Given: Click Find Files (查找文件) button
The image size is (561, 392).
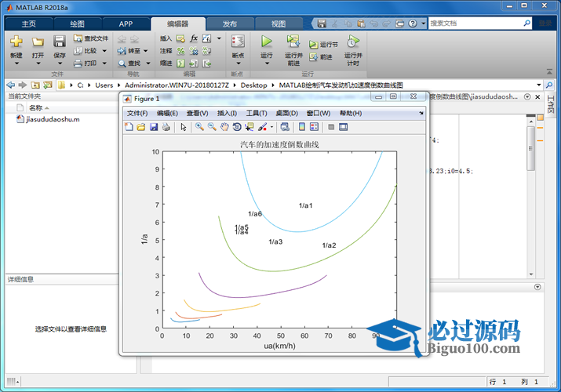Looking at the screenshot, I should coord(90,38).
